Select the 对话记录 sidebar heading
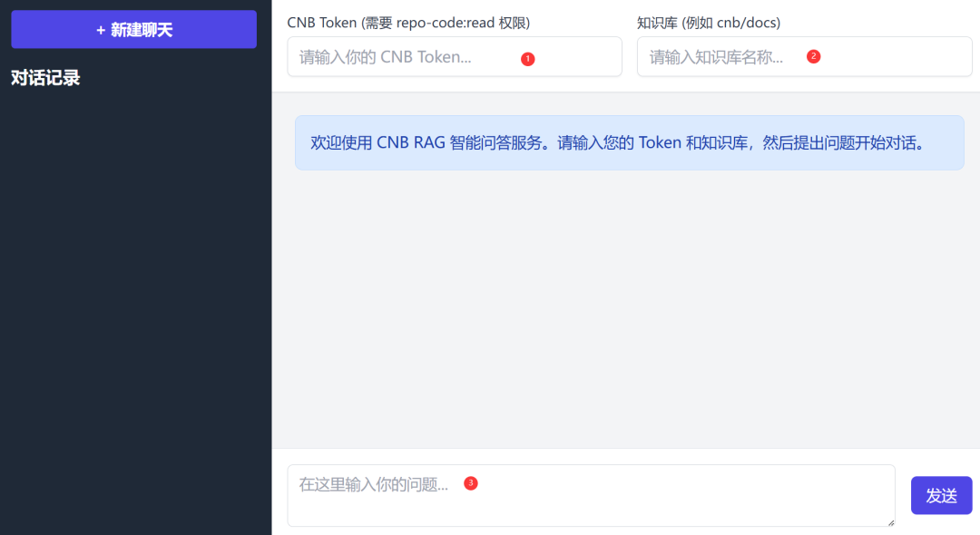980x535 pixels. [45, 78]
